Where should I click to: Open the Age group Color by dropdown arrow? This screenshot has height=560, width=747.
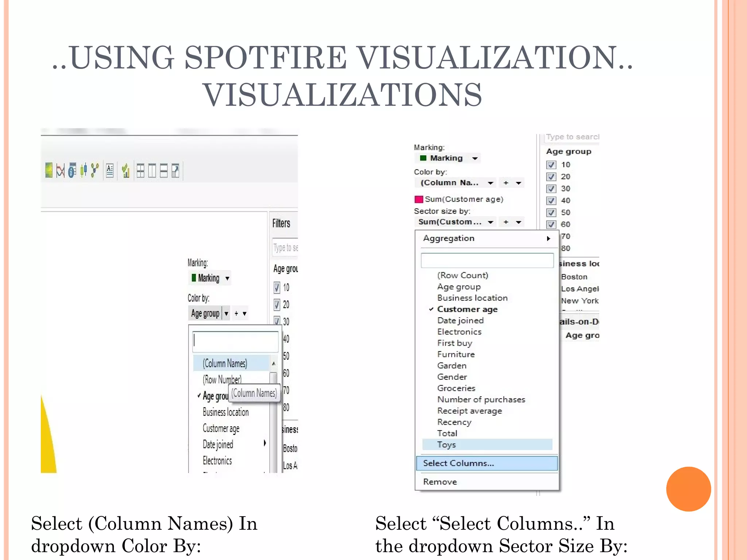[226, 314]
